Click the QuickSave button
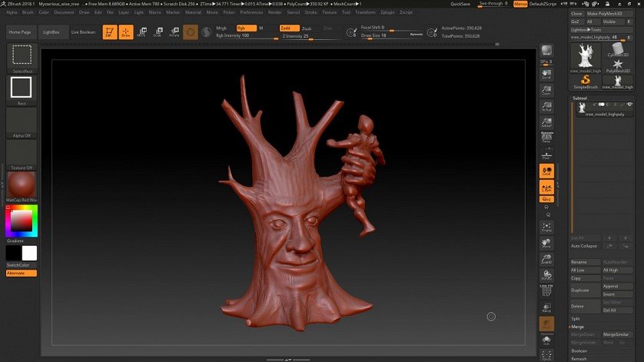The height and width of the screenshot is (362, 644). (460, 4)
